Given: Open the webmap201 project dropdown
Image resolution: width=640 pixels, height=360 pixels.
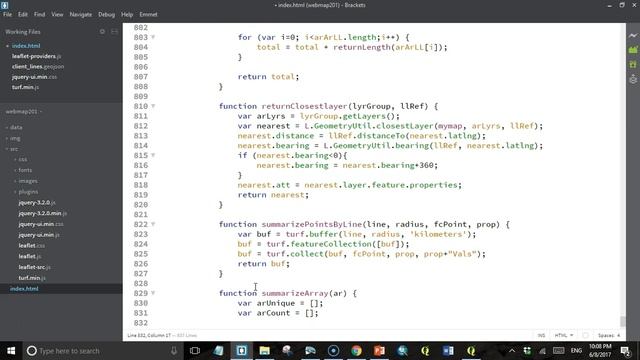Looking at the screenshot, I should [x=24, y=111].
